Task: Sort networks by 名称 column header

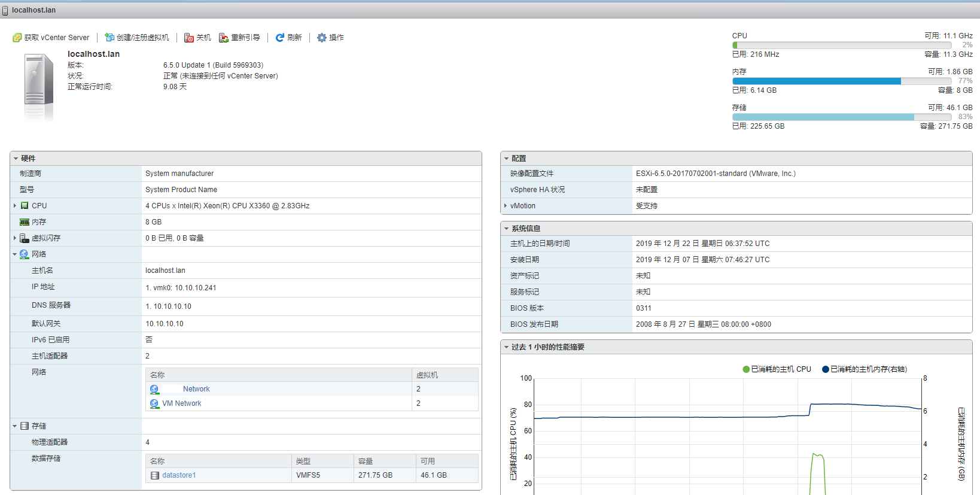Action: tap(279, 375)
